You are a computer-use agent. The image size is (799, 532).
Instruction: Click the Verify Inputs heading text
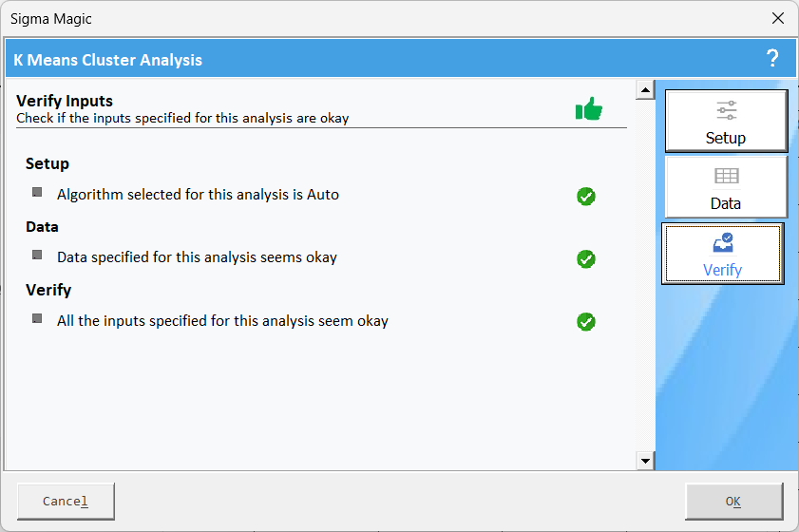pos(65,101)
